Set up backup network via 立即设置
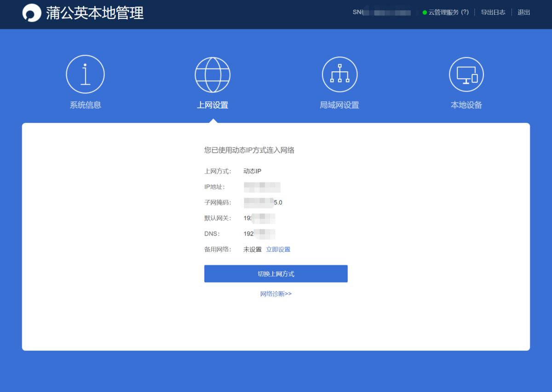The width and height of the screenshot is (552, 392). point(278,249)
